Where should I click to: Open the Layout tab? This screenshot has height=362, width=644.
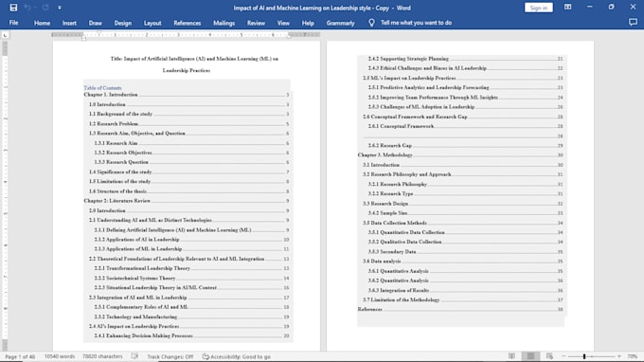pos(152,23)
